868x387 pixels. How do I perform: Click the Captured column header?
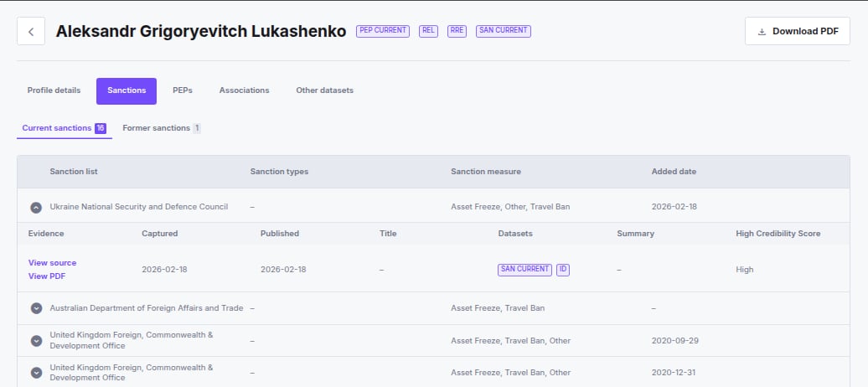159,234
